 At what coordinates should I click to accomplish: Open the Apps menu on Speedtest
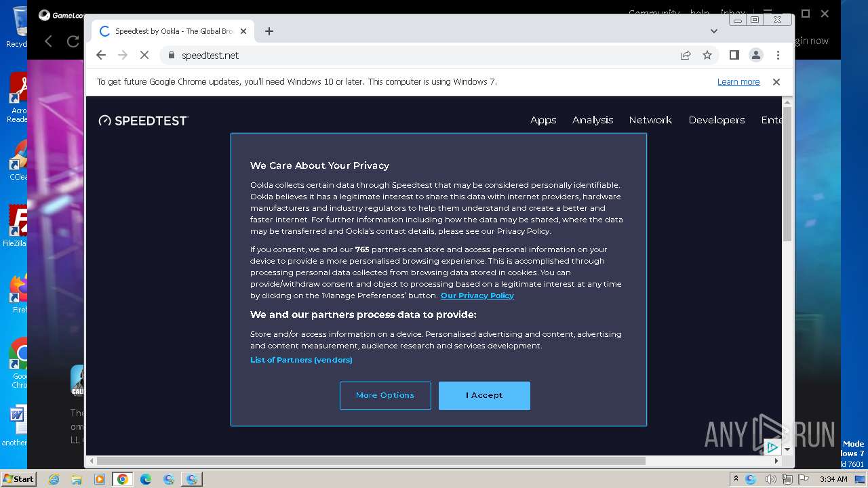pos(543,120)
